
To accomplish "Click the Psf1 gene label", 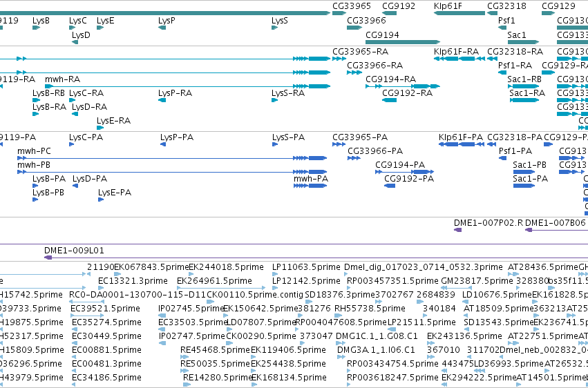I will point(506,21).
